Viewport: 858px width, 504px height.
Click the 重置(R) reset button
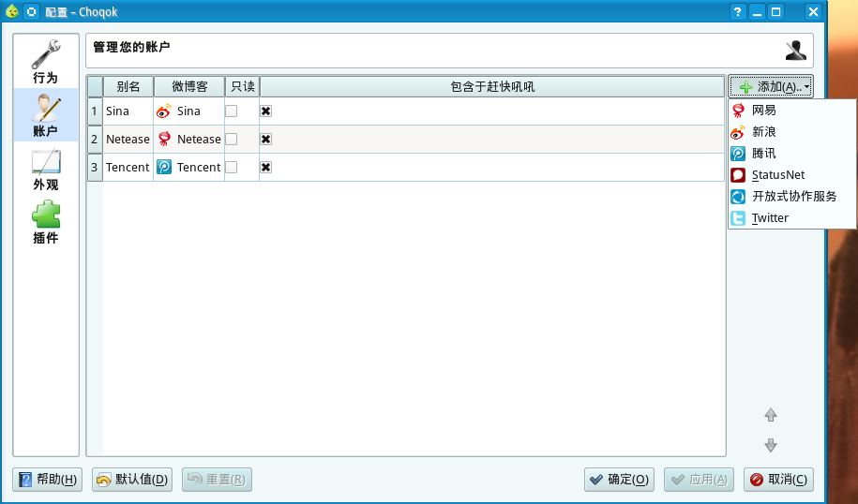click(218, 480)
